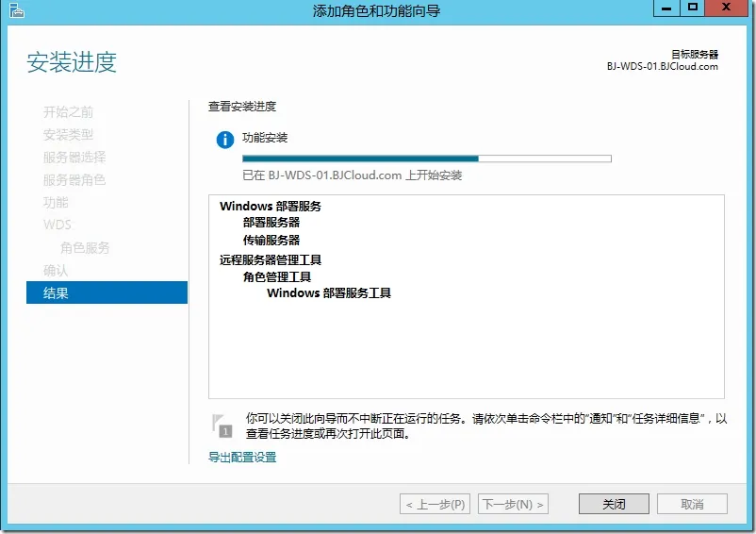Minimize the wizard window
The height and width of the screenshot is (534, 756).
click(666, 8)
